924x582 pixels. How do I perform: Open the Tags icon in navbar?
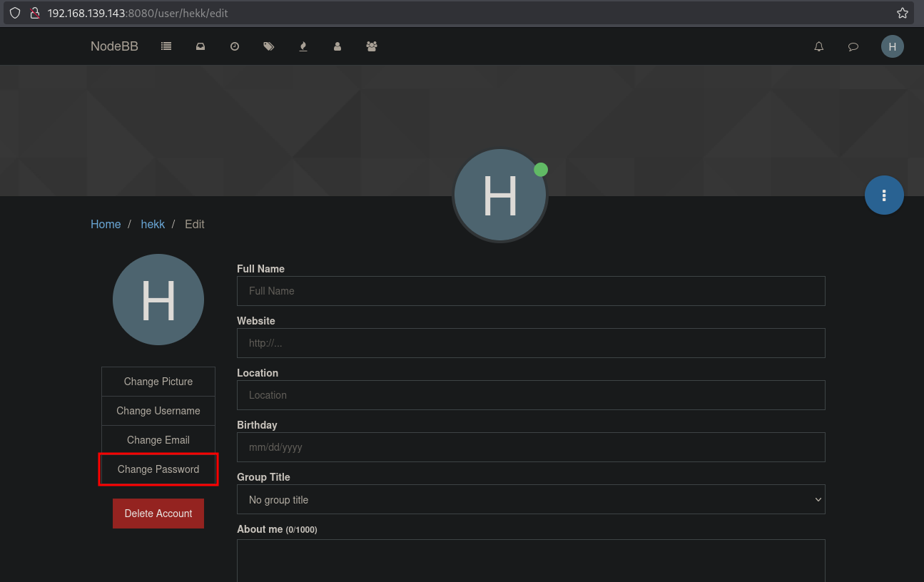[269, 46]
